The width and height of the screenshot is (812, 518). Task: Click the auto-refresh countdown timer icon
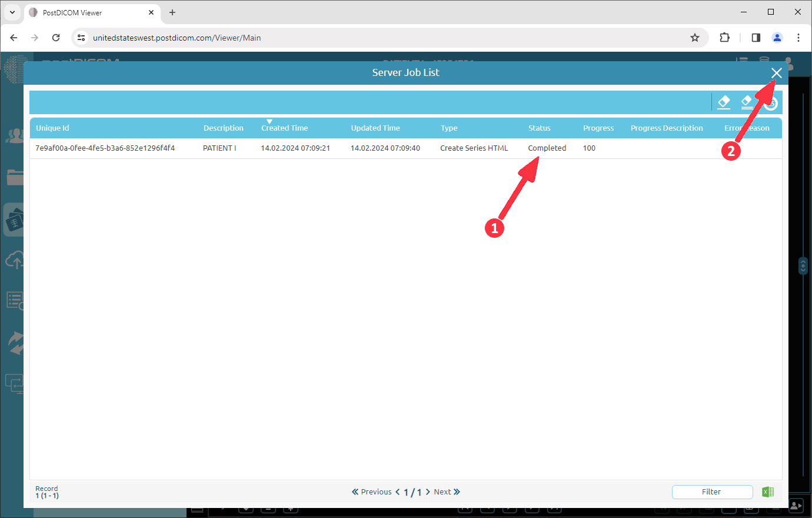(770, 102)
